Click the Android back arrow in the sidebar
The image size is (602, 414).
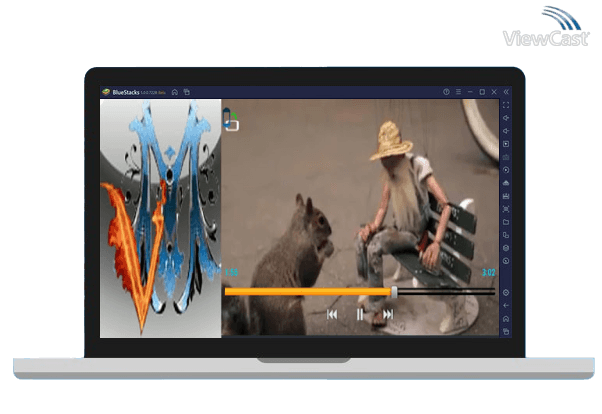pyautogui.click(x=506, y=306)
